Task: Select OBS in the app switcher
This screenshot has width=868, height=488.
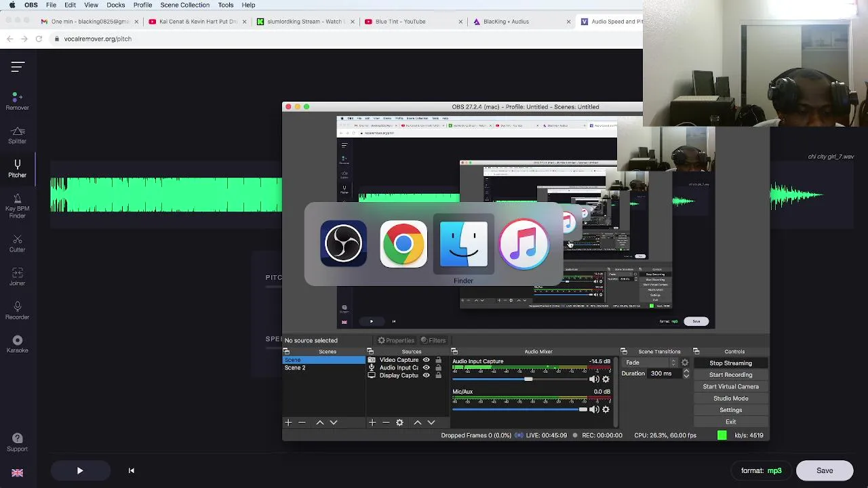Action: [344, 244]
